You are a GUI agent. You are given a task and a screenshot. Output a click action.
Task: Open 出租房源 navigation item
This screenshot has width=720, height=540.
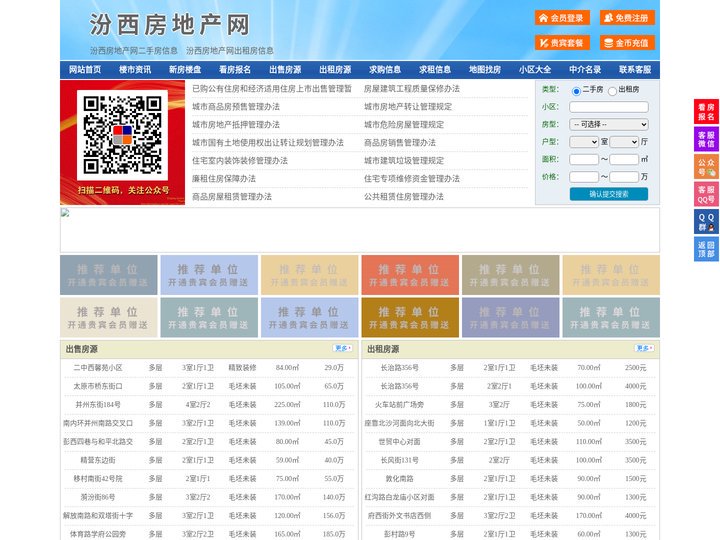click(335, 70)
